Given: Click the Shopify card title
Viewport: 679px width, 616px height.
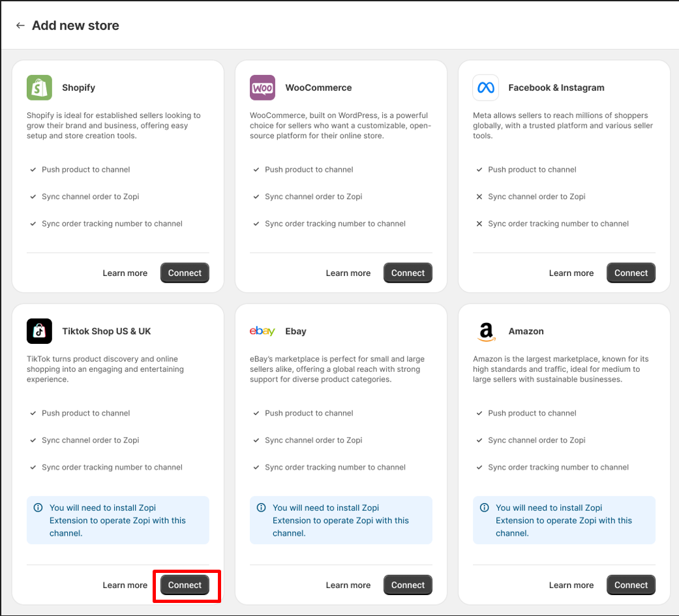Looking at the screenshot, I should coord(78,87).
